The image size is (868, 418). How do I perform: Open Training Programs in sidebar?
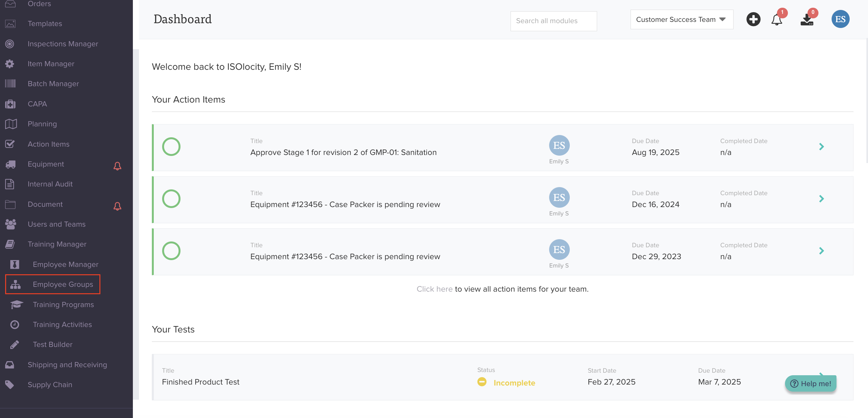point(63,304)
